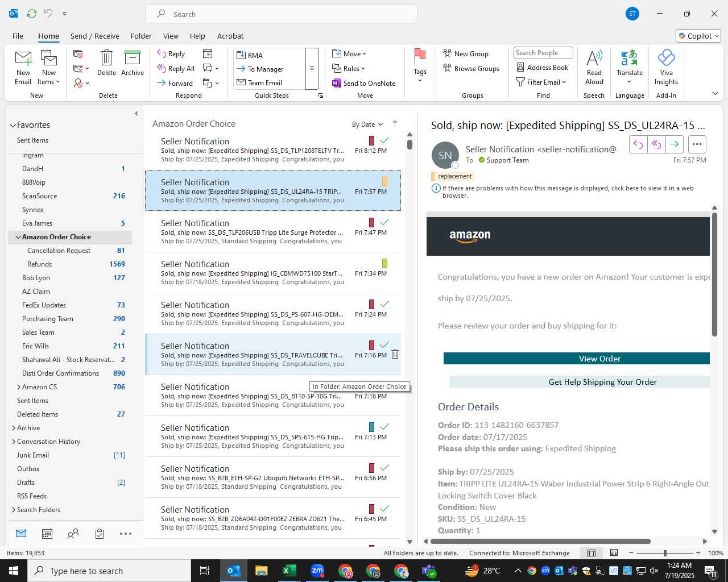
Task: Toggle complete checkmark on Fri 6:45 PM message
Action: click(x=384, y=509)
